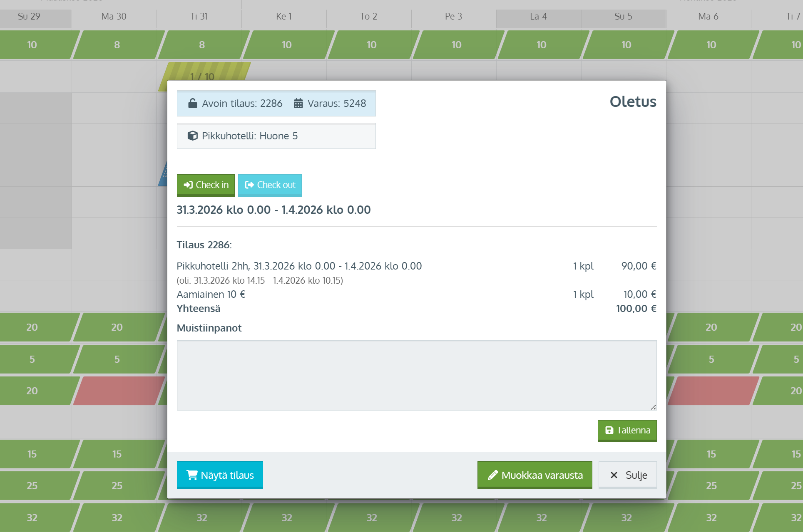
Task: Click the Yhteensä label
Action: (199, 308)
